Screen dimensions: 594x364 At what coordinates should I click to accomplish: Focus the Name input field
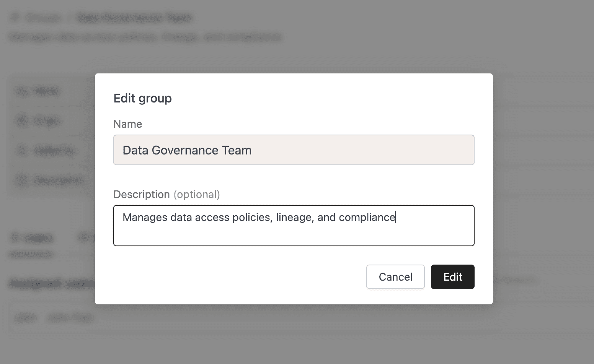pos(294,150)
